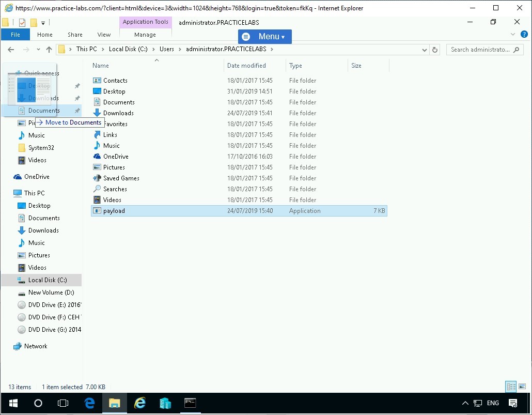
Task: Switch to large icons view layout
Action: point(522,387)
